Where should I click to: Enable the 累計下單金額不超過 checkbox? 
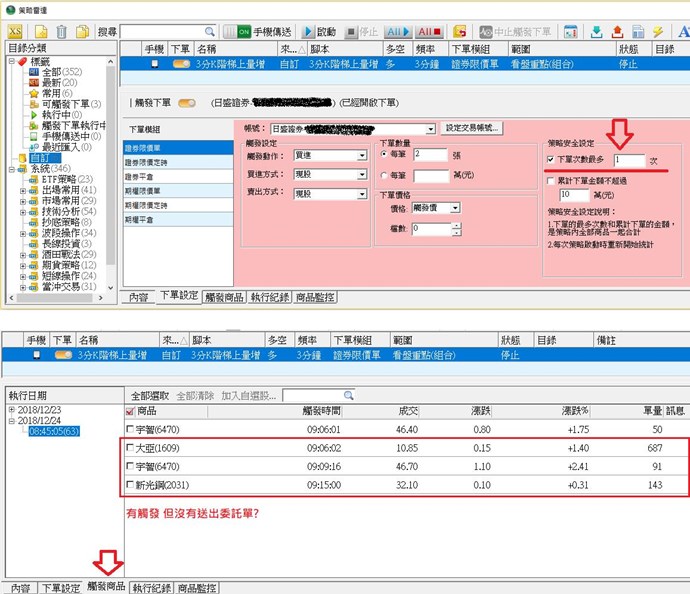(x=552, y=180)
